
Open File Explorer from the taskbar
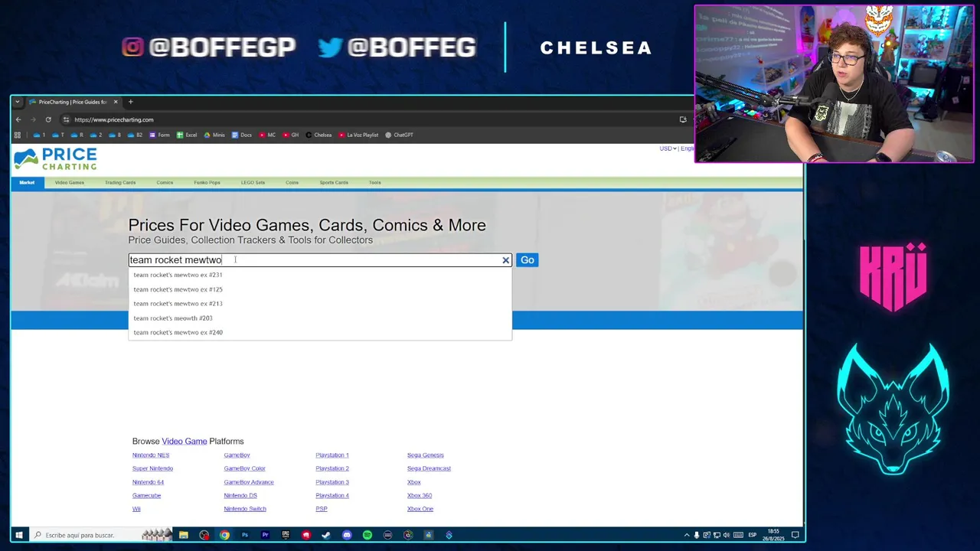click(184, 535)
